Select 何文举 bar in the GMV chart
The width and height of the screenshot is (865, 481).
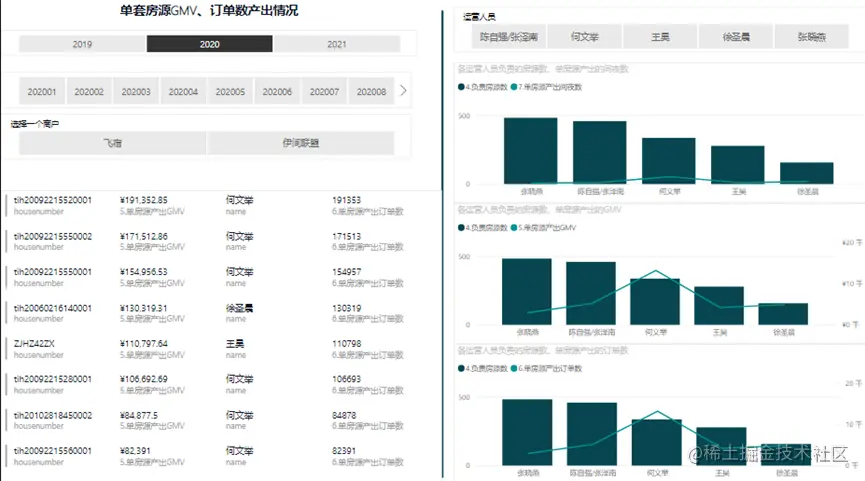pos(655,301)
